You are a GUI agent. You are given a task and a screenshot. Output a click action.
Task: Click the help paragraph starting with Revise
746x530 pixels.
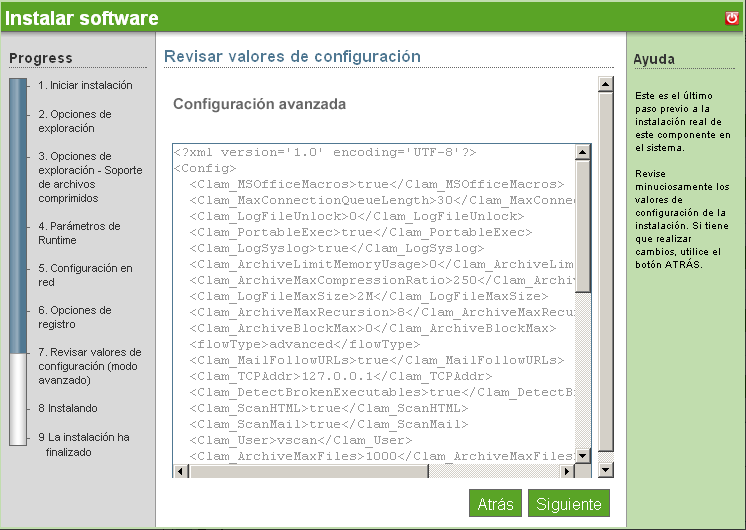682,219
